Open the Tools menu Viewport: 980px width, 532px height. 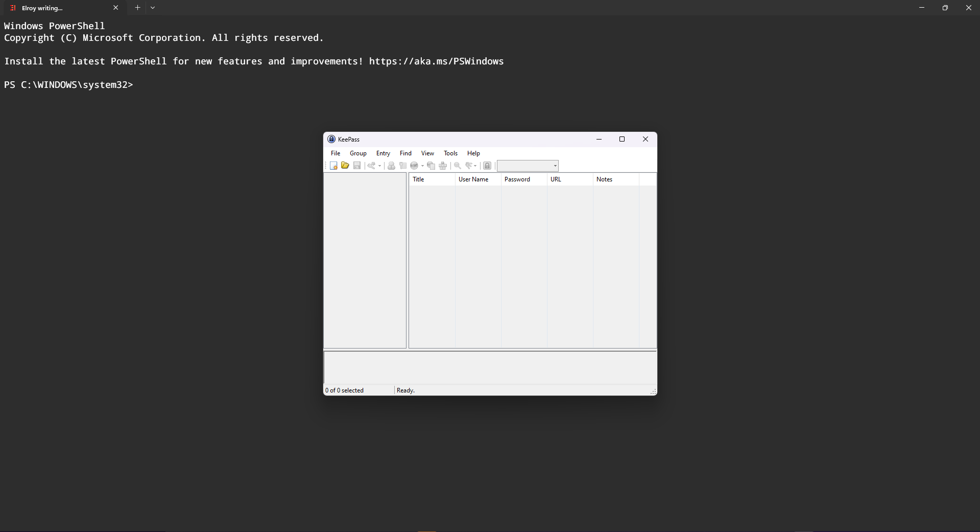[450, 153]
